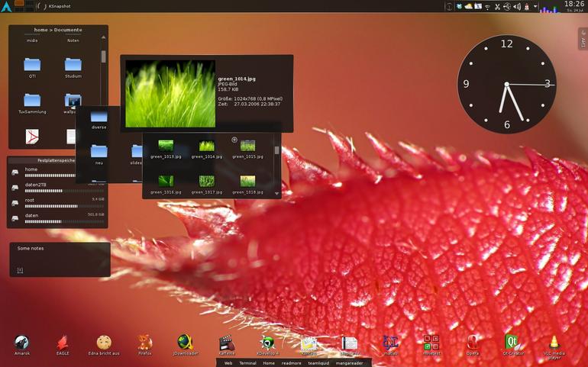Click the weather icon in system tray
Image resolution: width=588 pixels, height=367 pixels.
[468, 6]
